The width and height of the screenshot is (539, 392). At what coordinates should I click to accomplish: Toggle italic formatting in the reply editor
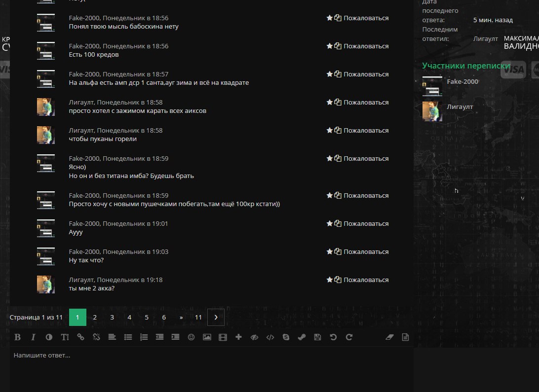[34, 337]
